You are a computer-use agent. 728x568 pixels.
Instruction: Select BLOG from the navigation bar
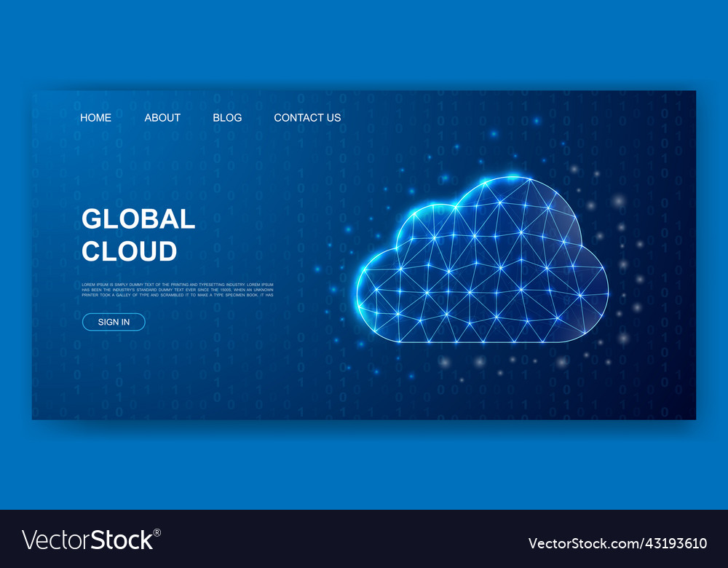click(x=227, y=118)
